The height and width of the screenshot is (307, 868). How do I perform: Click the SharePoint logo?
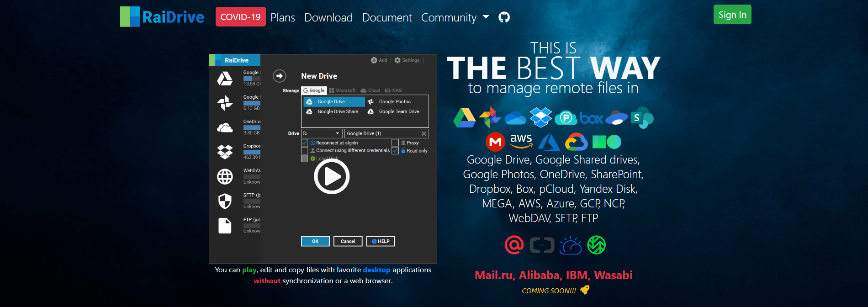(x=642, y=118)
